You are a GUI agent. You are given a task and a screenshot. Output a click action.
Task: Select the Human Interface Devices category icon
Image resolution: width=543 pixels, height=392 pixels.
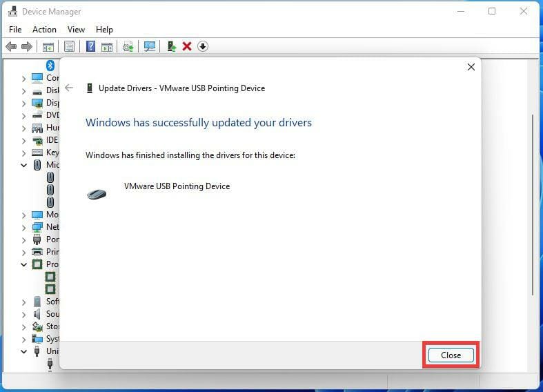[x=37, y=128]
